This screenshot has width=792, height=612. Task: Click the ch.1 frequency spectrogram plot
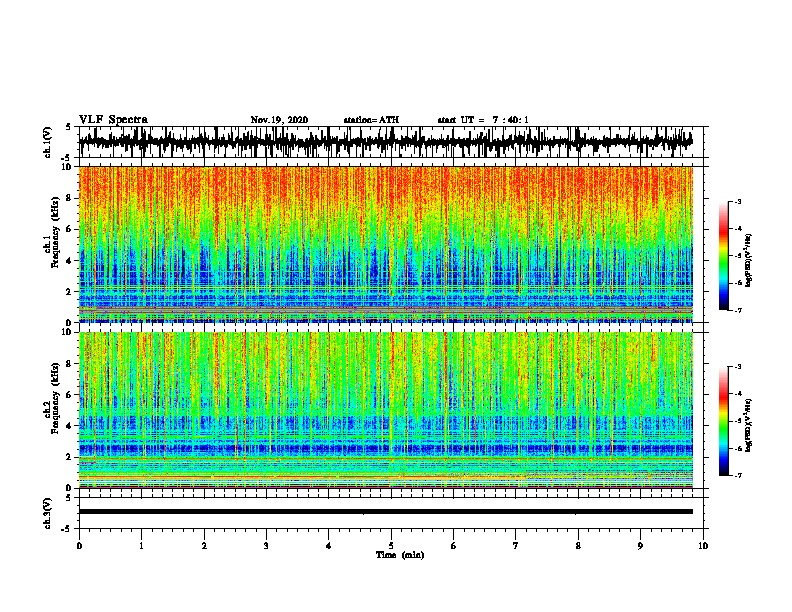386,244
